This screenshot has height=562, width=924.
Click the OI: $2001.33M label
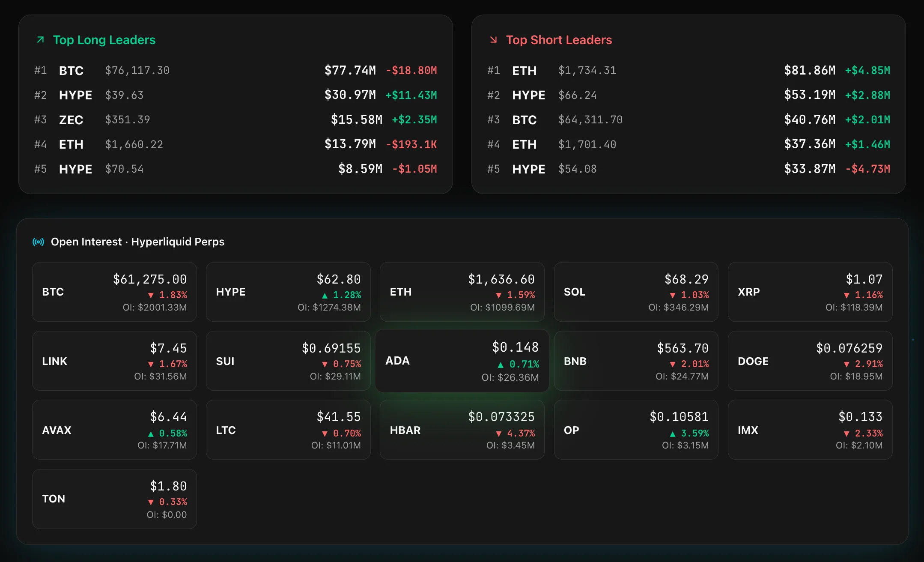tap(155, 308)
